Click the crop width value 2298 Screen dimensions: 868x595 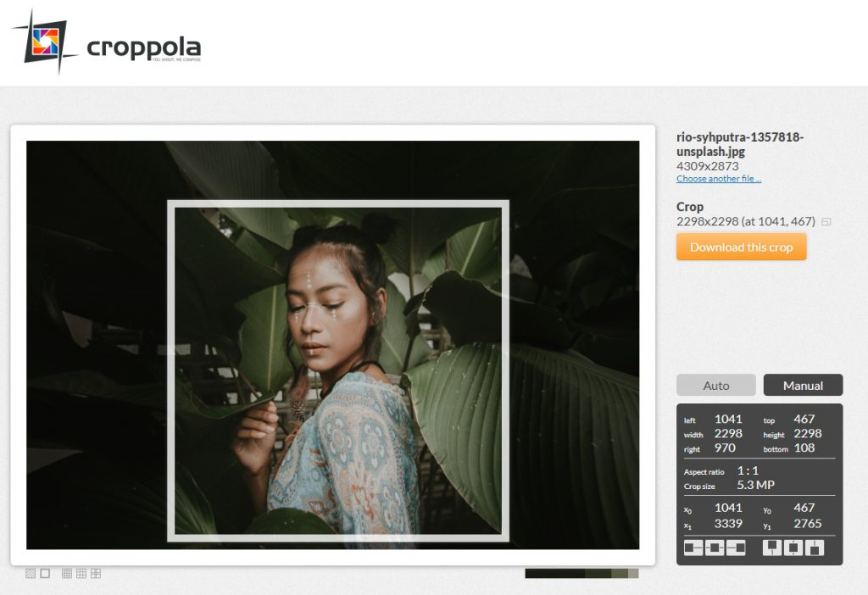(728, 433)
